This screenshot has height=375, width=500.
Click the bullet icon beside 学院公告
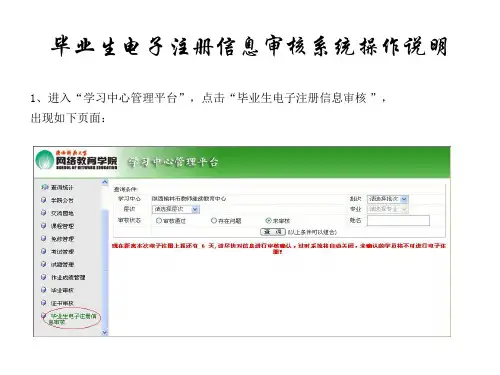[43, 200]
